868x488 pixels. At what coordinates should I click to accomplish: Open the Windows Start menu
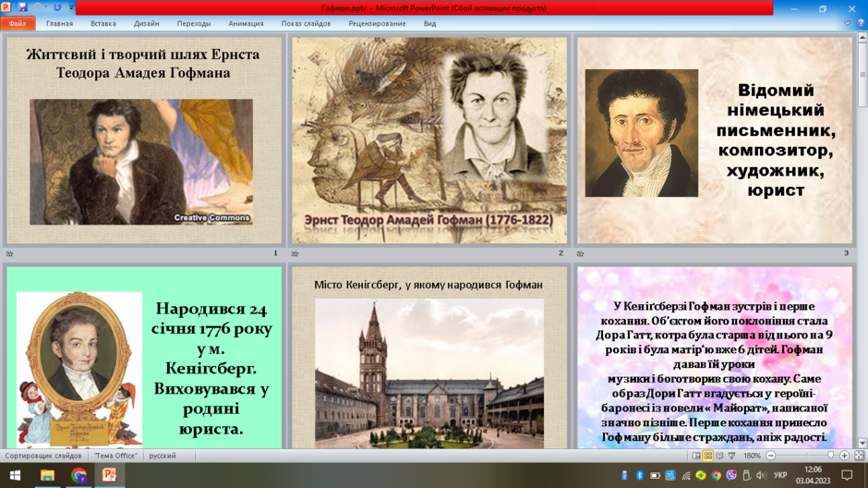(15, 475)
